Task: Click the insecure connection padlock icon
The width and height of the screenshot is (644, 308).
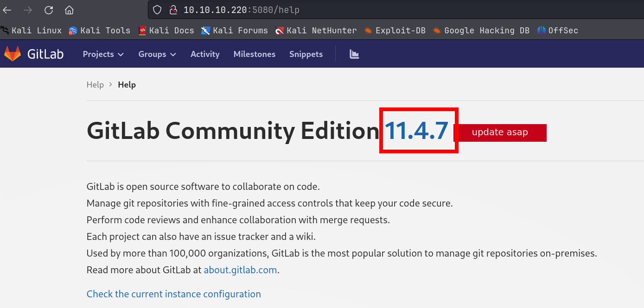Action: coord(173,10)
